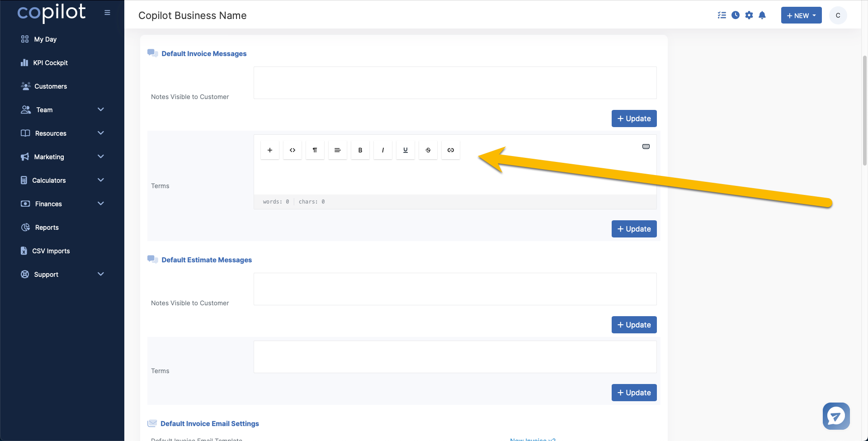Click the Default Invoice Messages heading
This screenshot has width=868, height=441.
(204, 53)
